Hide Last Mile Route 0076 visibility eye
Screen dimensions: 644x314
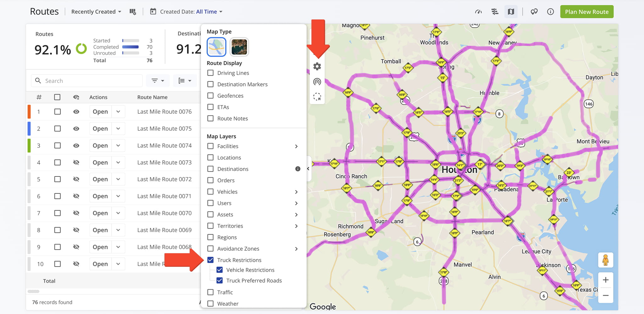tap(76, 112)
